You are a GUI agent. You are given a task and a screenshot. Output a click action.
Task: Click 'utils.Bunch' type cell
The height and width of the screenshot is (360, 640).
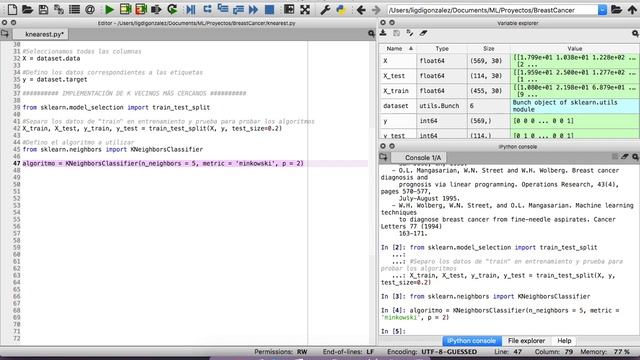point(442,106)
